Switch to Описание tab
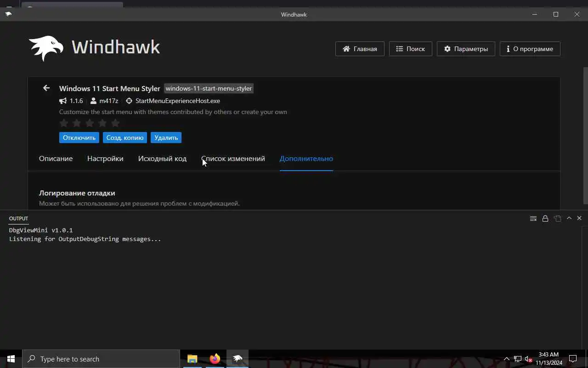The height and width of the screenshot is (368, 588). pyautogui.click(x=56, y=158)
